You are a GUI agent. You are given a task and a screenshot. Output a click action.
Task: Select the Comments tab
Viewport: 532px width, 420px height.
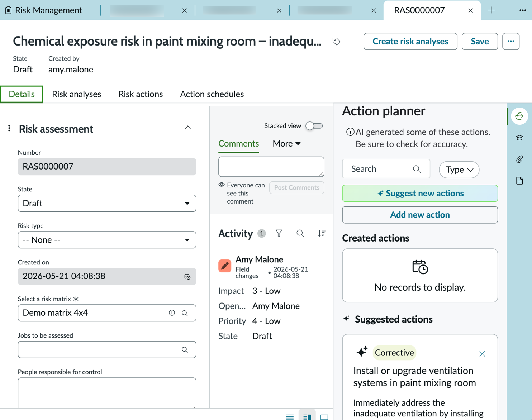[x=238, y=144]
